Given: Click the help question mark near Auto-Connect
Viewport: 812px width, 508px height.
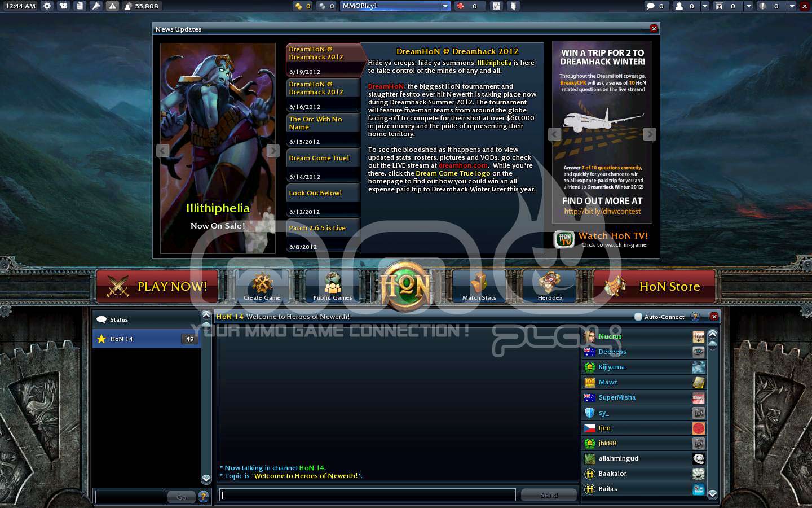Looking at the screenshot, I should pos(695,317).
